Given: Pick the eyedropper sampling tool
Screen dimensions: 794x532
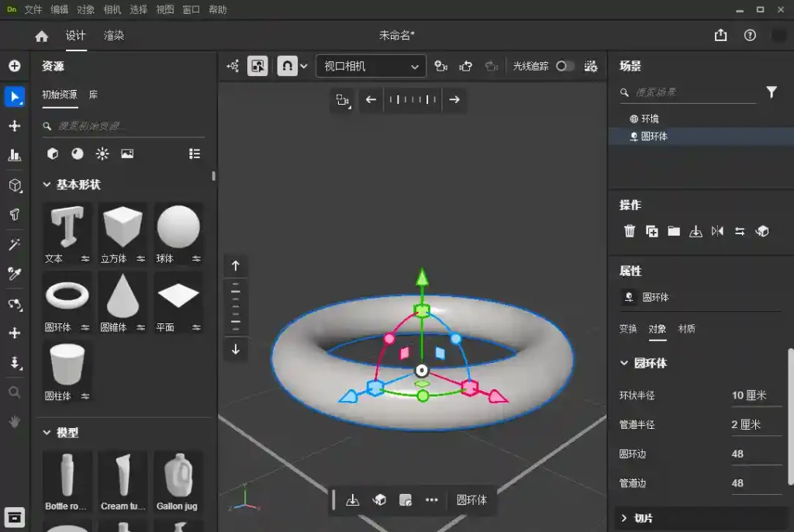Looking at the screenshot, I should (x=14, y=273).
